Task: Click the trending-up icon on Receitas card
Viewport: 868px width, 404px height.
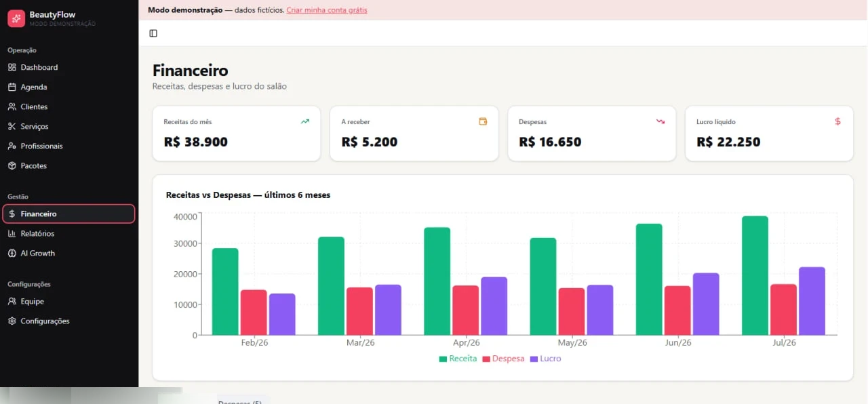Action: (305, 121)
